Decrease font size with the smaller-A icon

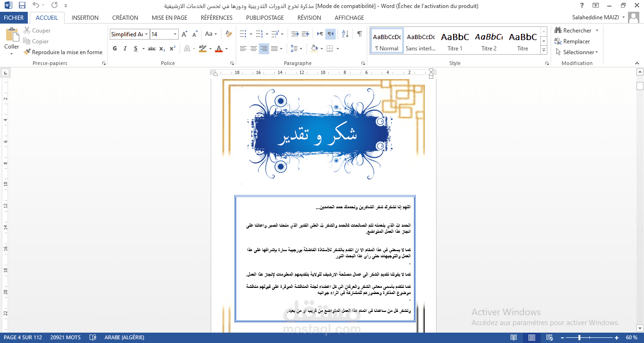(195, 34)
